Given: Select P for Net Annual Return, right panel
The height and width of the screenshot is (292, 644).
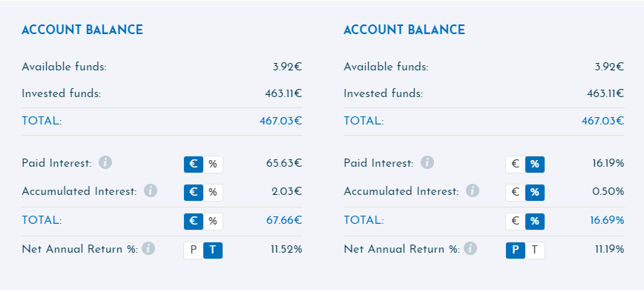Looking at the screenshot, I should [516, 250].
